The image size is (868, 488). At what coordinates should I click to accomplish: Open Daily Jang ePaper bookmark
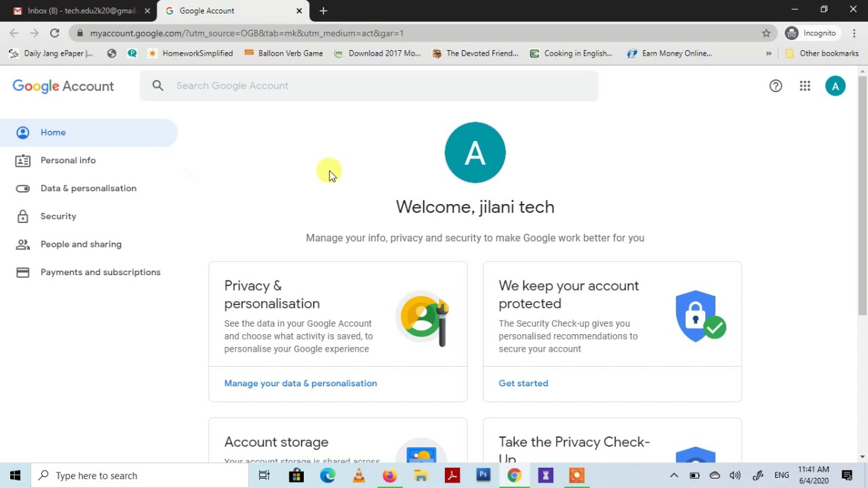[51, 54]
